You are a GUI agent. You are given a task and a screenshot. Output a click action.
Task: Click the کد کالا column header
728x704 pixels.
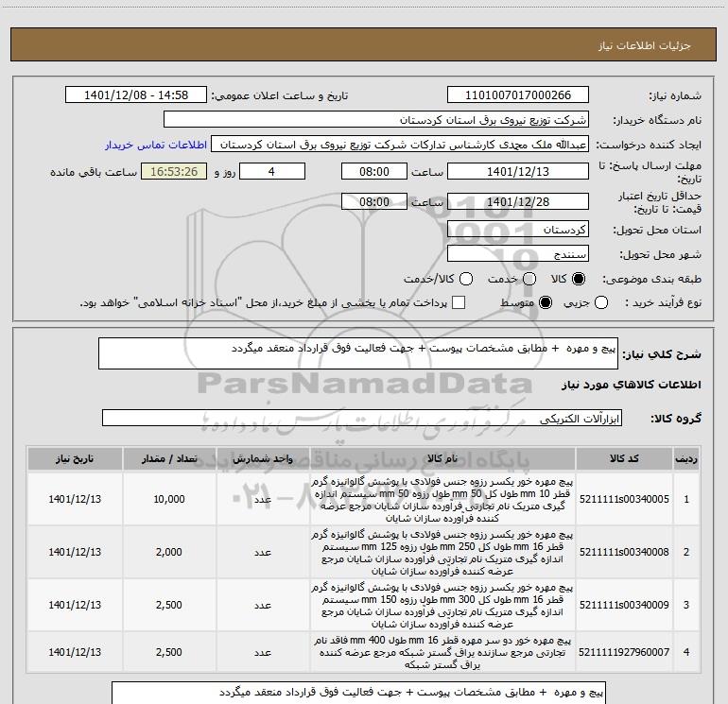tap(624, 459)
